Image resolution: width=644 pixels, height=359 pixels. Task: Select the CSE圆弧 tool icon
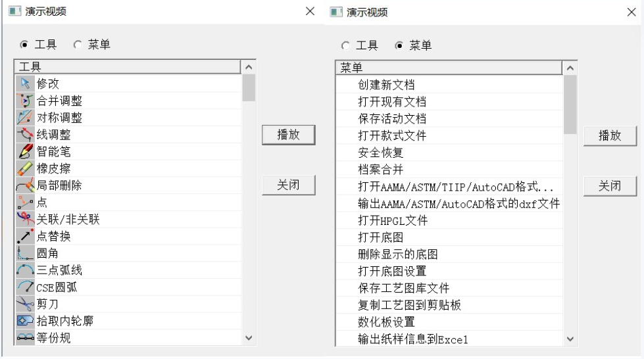25,287
